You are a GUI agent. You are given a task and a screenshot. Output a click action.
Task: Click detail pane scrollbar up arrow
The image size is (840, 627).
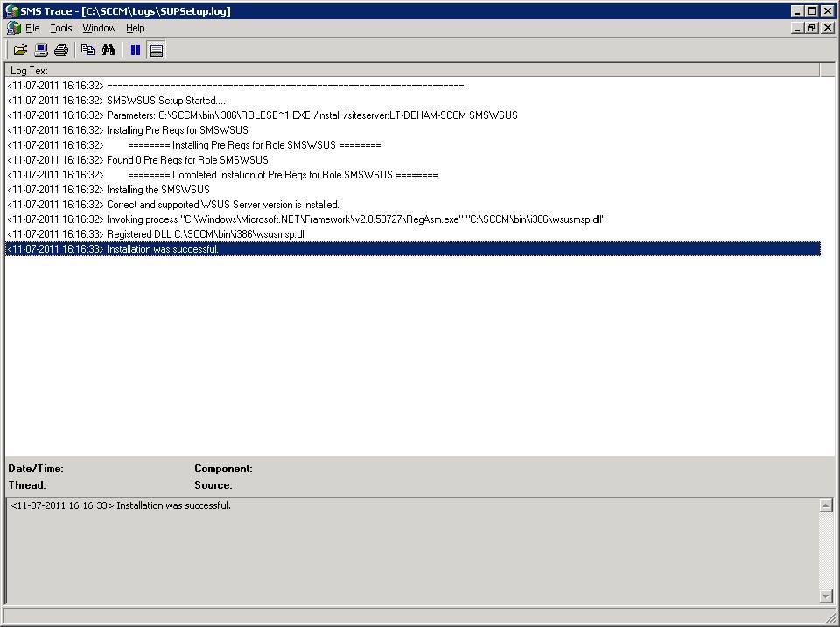(825, 505)
